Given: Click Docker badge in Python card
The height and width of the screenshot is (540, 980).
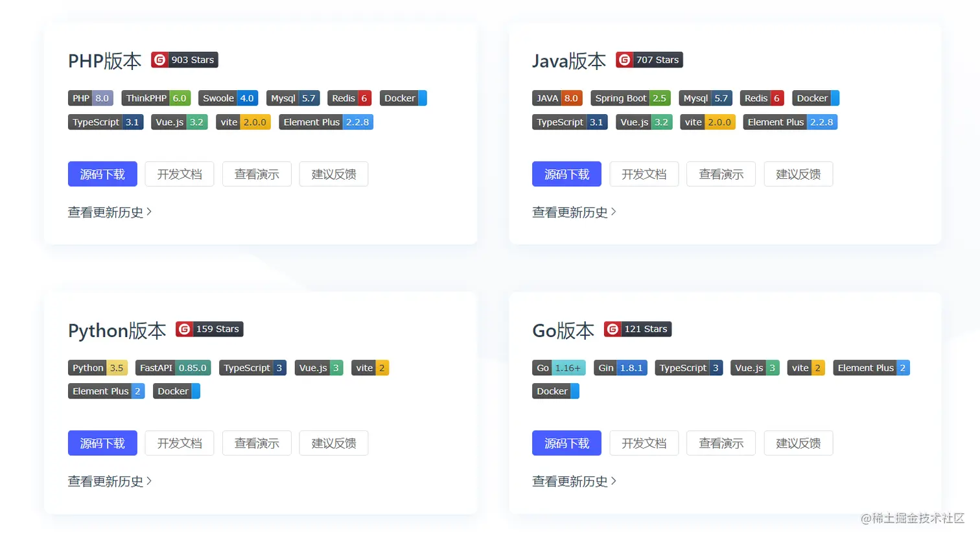Looking at the screenshot, I should (x=176, y=391).
